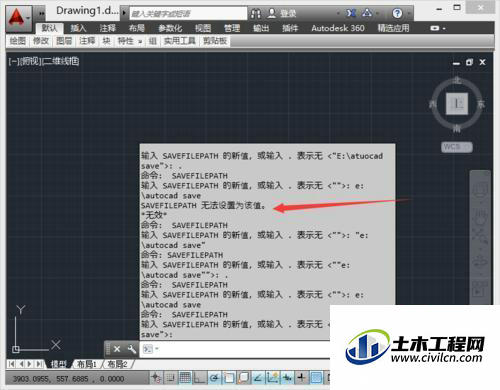Open the 绘图 ribbon panel
Screen dimensions: 500x390
coord(18,41)
